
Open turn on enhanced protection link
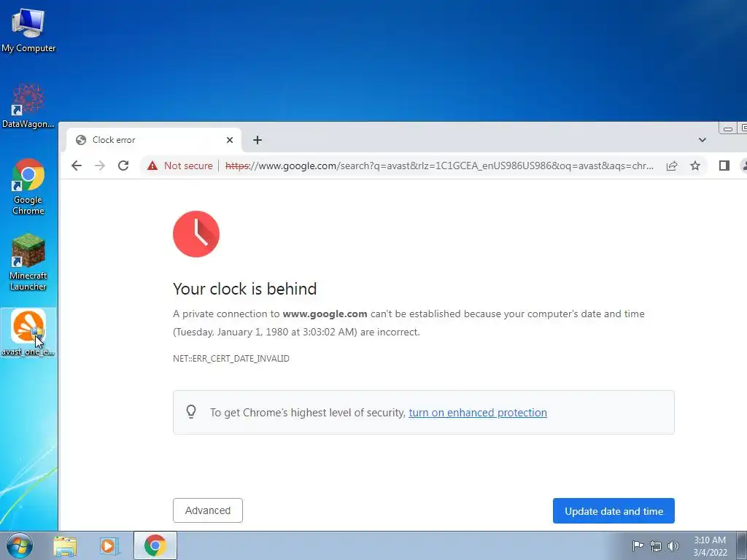coord(478,413)
